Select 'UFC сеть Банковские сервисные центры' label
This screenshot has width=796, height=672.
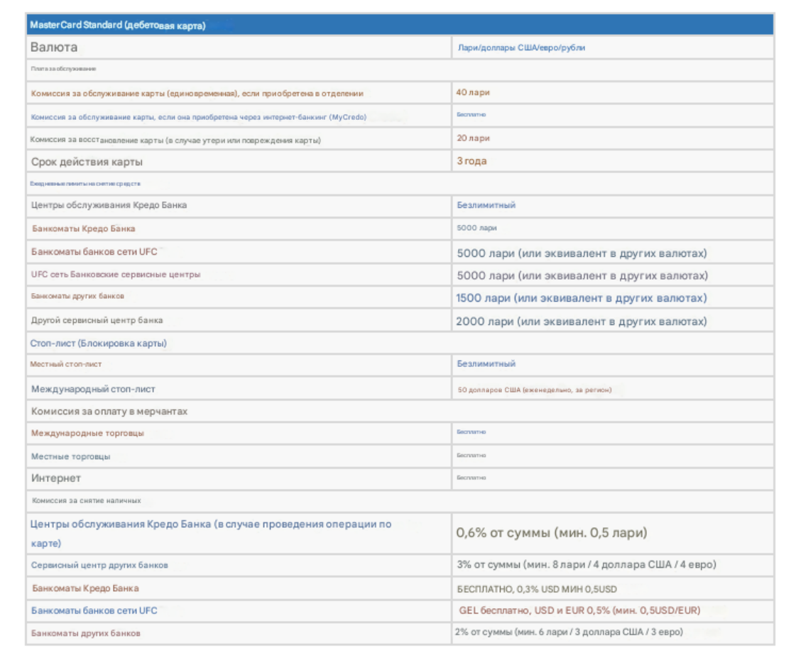click(116, 275)
